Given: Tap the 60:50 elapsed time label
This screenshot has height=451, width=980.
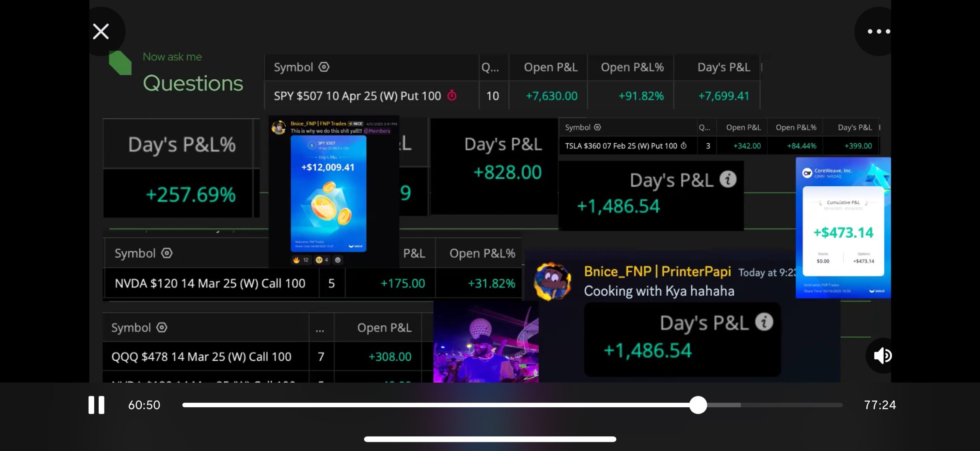Looking at the screenshot, I should tap(144, 405).
